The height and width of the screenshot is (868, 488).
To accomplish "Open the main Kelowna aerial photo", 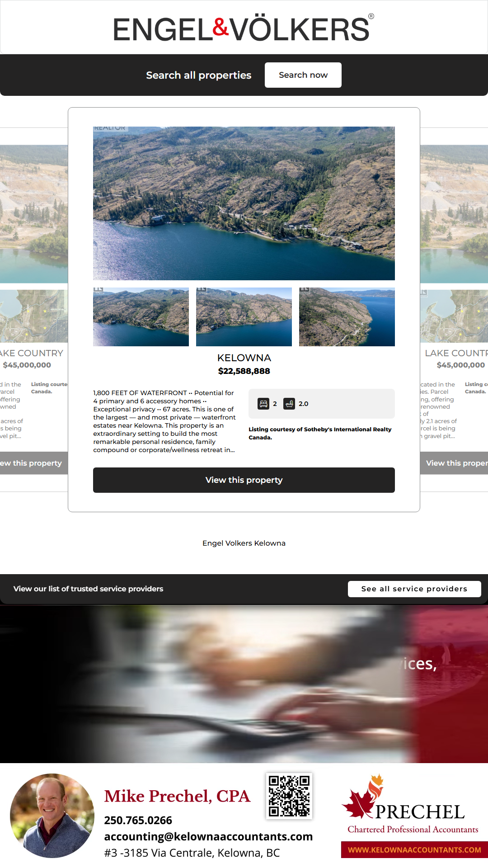I will 244,203.
